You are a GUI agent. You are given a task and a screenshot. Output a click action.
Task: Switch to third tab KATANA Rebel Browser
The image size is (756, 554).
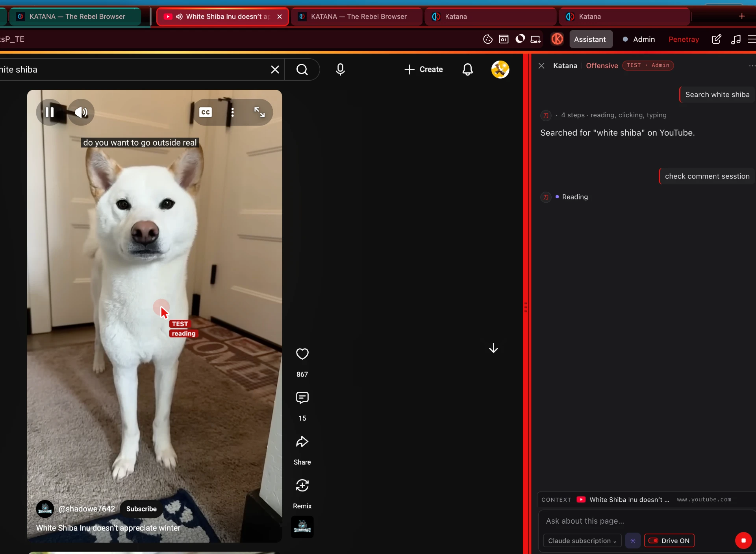pos(356,17)
